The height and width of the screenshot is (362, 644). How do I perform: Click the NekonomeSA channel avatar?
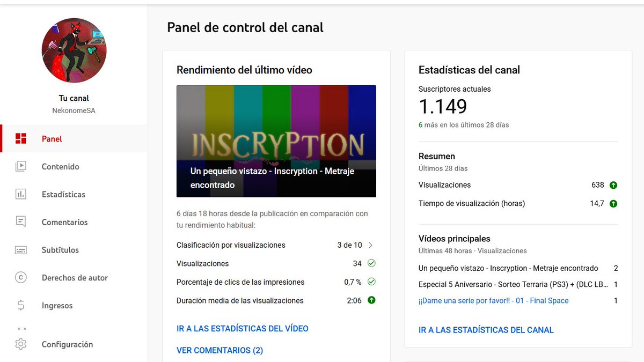coord(74,50)
